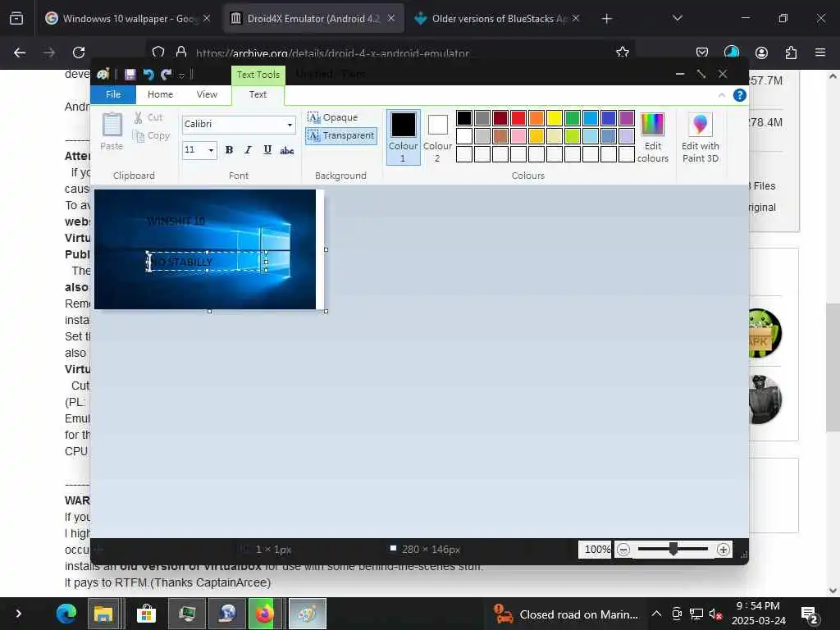Open the browser hamburger menu

coord(820,52)
